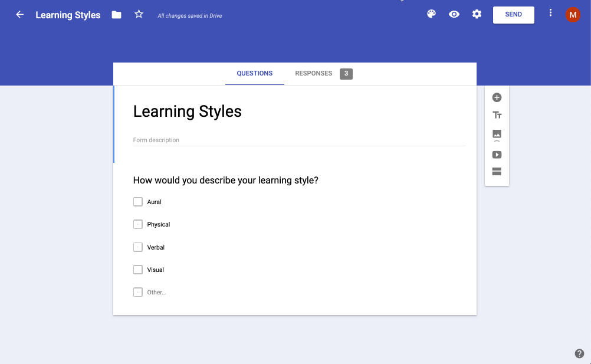Click the user account avatar M
Viewport: 591px width, 364px height.
pos(573,15)
